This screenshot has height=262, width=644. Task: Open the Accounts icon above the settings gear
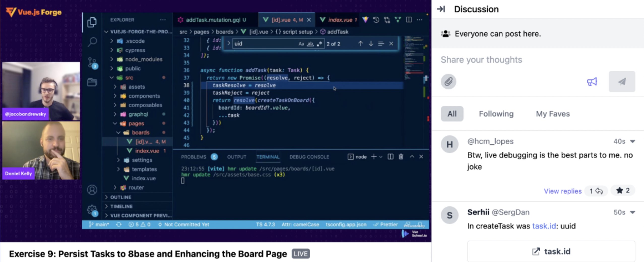(x=92, y=190)
